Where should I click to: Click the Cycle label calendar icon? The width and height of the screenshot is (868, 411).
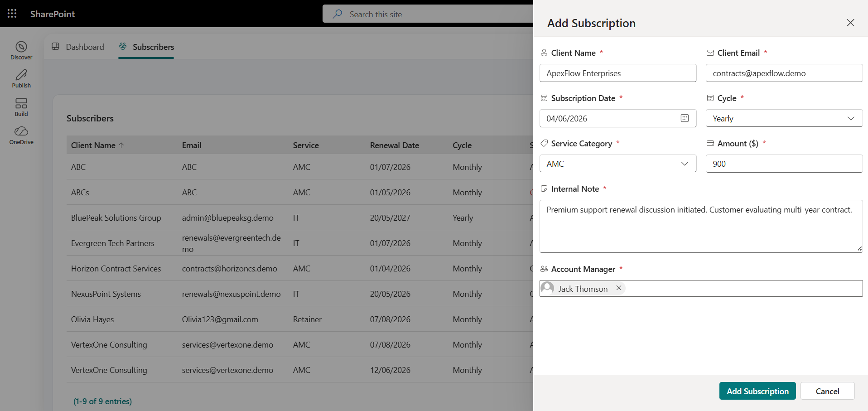[x=710, y=98]
